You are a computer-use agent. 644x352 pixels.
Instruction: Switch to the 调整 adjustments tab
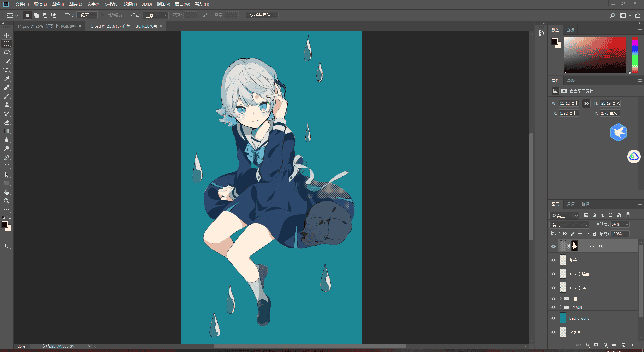570,80
